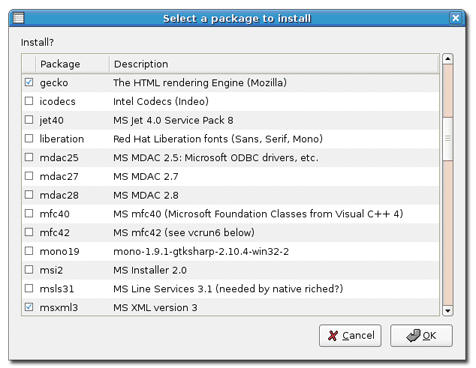Select the "msls31" package name

pos(56,289)
